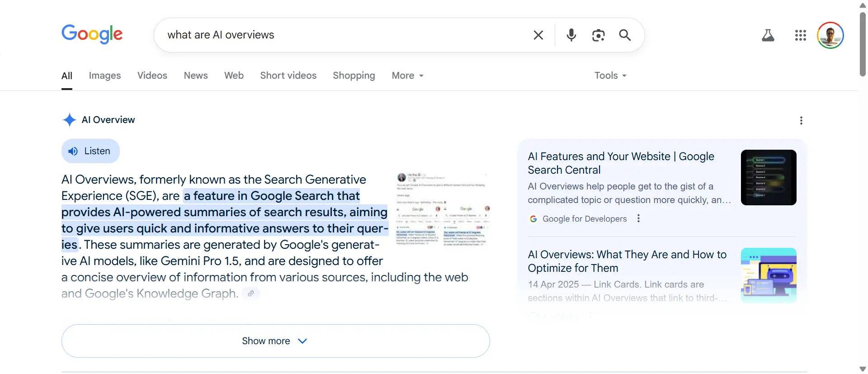Switch to the Images tab
Screen dimensions: 868x374
(x=105, y=76)
